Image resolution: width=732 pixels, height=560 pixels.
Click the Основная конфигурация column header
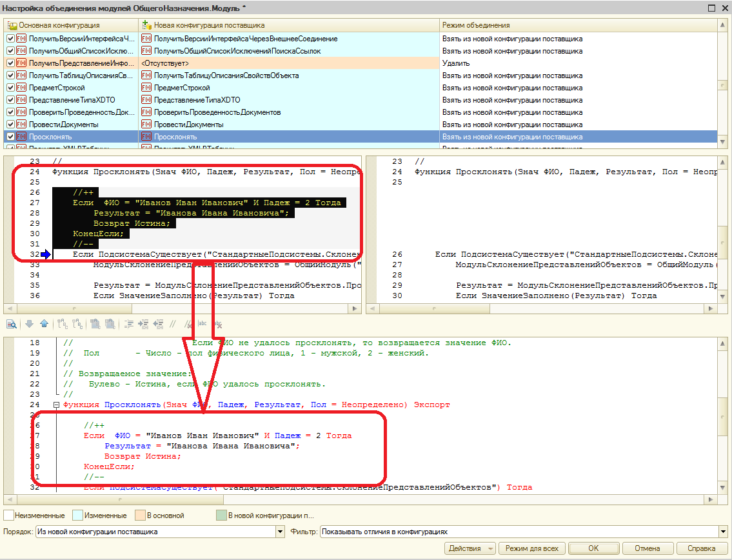[x=71, y=25]
